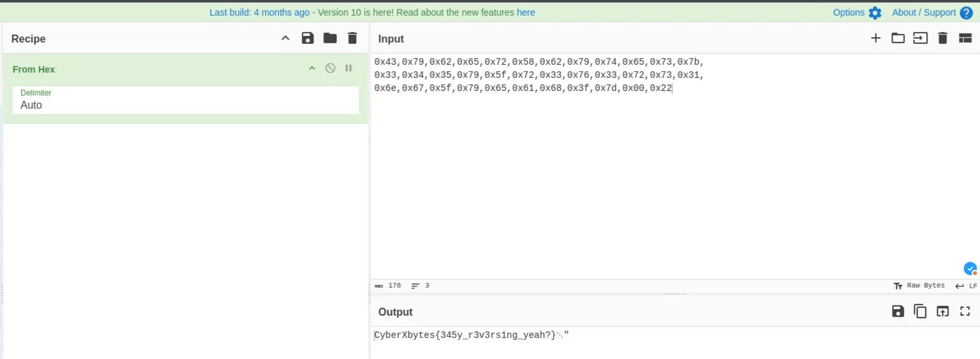Disable the From Hex operation
980x359 pixels.
pyautogui.click(x=331, y=69)
